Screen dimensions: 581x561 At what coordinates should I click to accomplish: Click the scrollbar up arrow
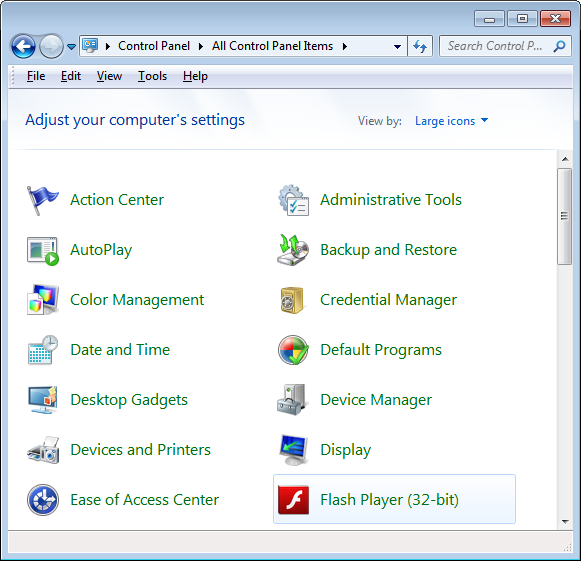click(x=565, y=159)
